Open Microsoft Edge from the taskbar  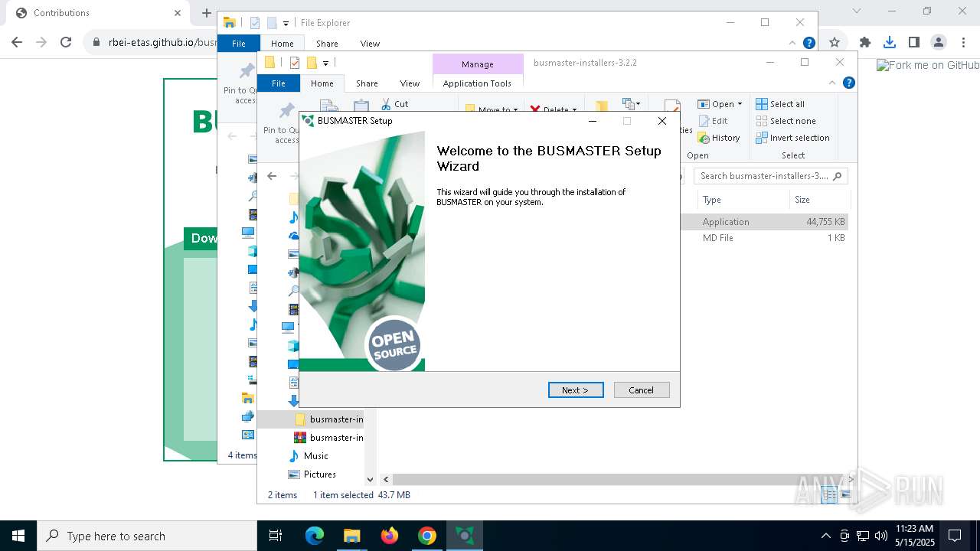coord(315,536)
